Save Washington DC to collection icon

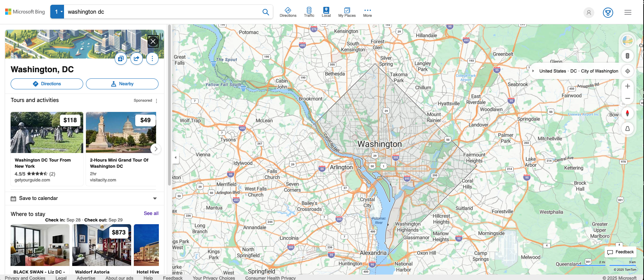point(121,59)
